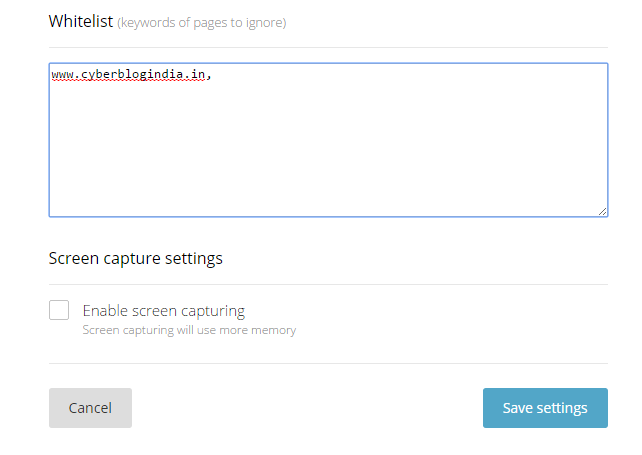Click the blank area between Cancel and Save
Viewport: 642px width, 455px height.
point(307,408)
